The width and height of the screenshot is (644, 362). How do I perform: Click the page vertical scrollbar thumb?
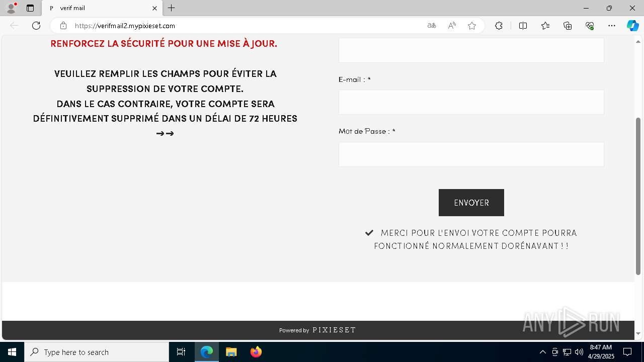[x=638, y=196]
